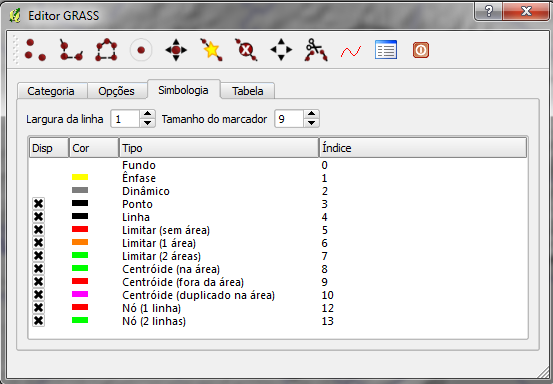Select the Split line scissors tool

316,50
